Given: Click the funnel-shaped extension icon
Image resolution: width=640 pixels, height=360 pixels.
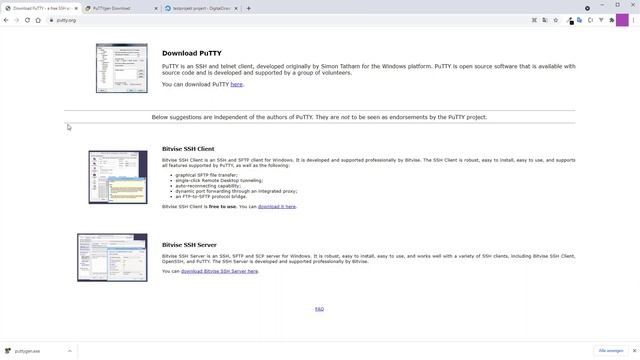Looking at the screenshot, I should click(601, 20).
